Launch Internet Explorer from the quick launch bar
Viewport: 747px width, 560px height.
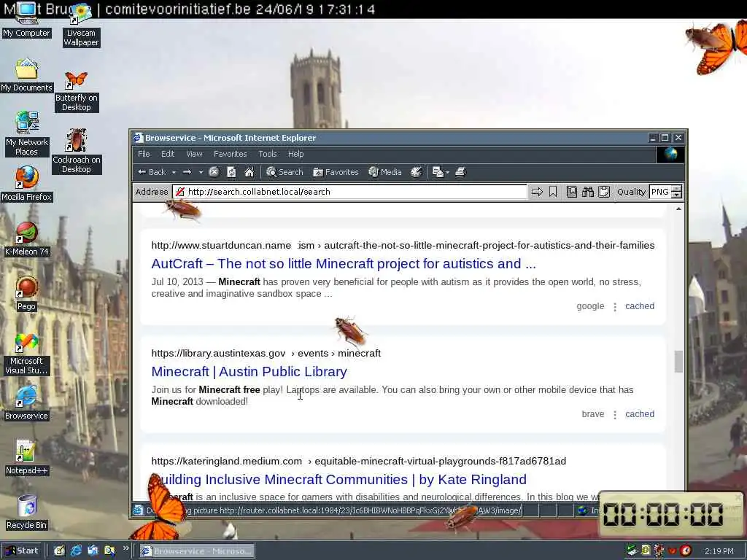point(76,551)
